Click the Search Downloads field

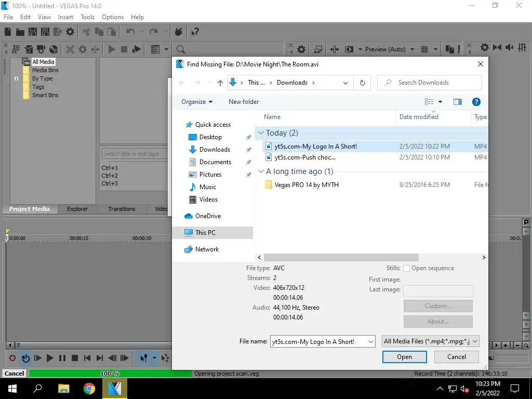(x=430, y=83)
